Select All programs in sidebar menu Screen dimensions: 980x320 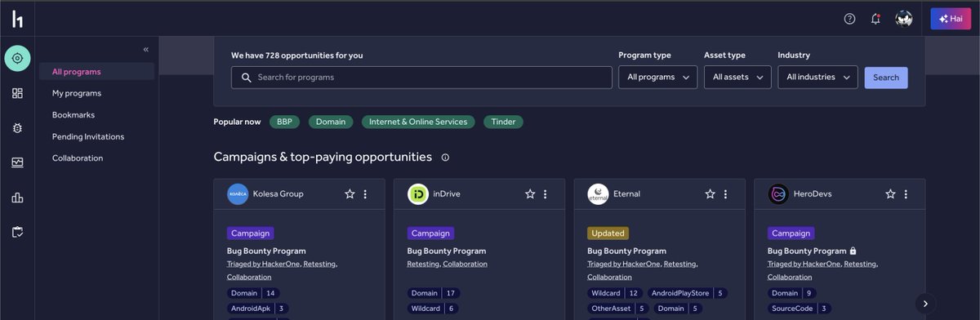point(96,72)
